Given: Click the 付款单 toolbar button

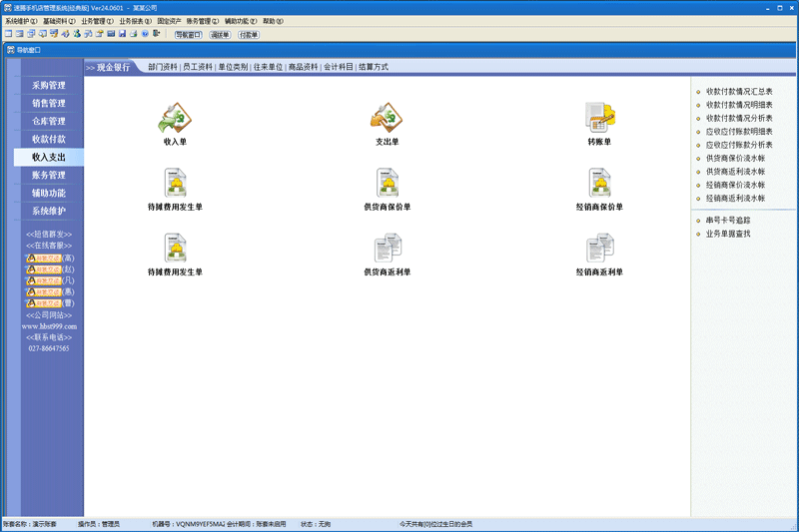Looking at the screenshot, I should [x=249, y=35].
